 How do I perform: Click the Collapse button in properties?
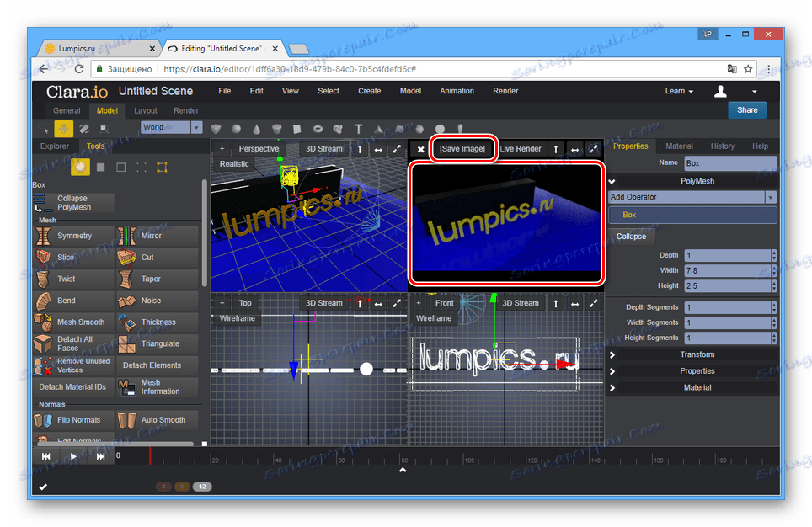click(x=631, y=237)
